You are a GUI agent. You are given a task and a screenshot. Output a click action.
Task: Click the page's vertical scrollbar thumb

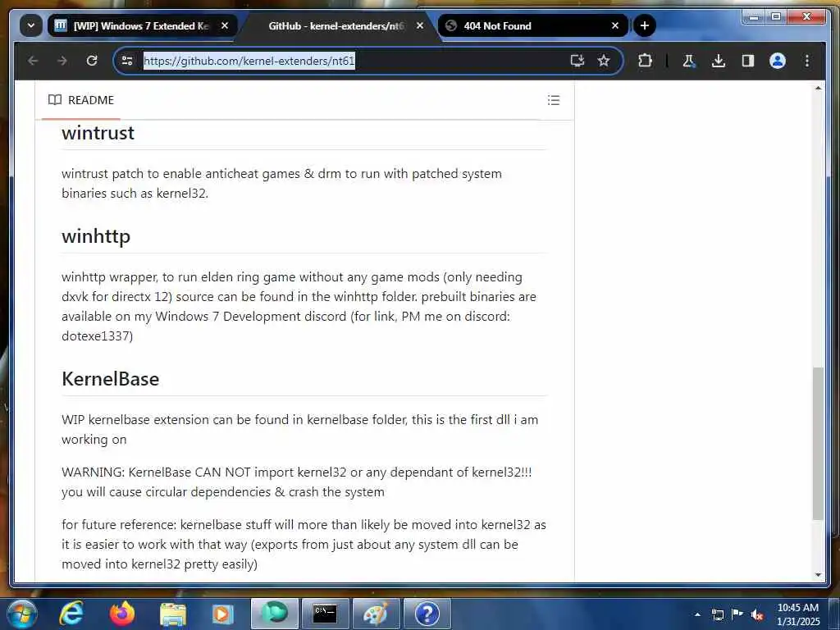(818, 444)
